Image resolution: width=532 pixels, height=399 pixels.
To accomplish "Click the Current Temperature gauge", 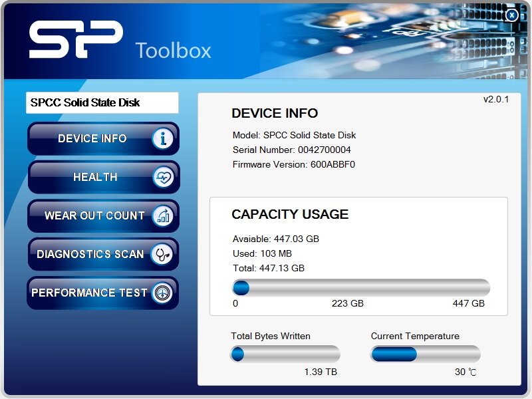I will [x=426, y=354].
